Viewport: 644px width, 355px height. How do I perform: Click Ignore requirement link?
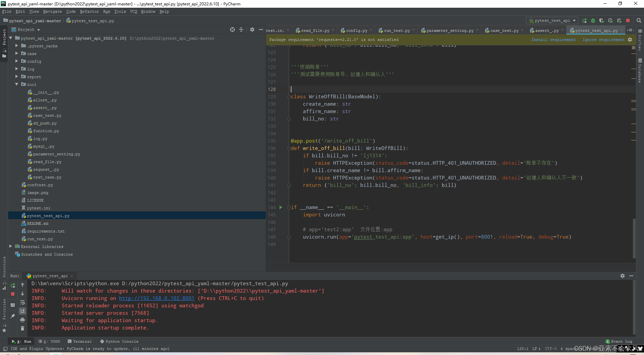[x=603, y=40]
